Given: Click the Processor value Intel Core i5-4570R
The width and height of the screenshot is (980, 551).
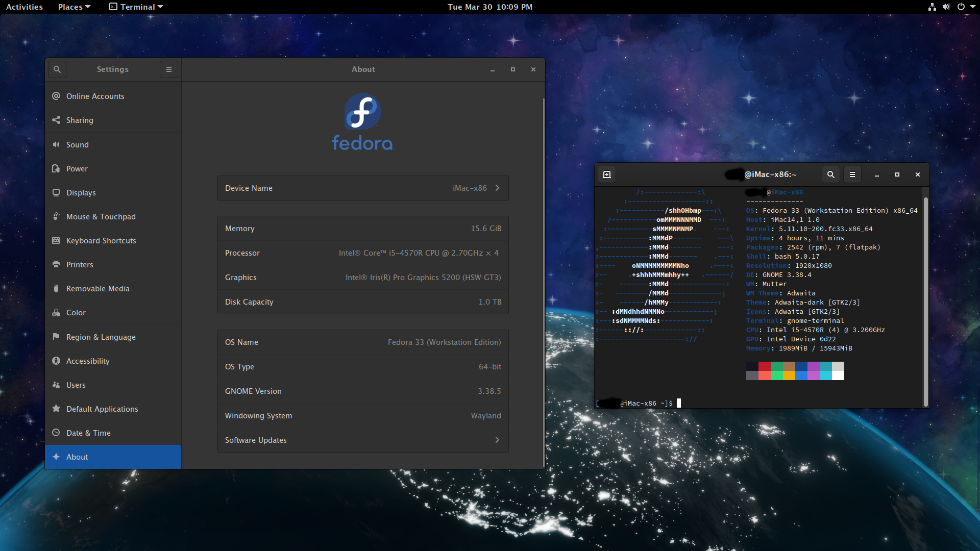Looking at the screenshot, I should click(419, 253).
